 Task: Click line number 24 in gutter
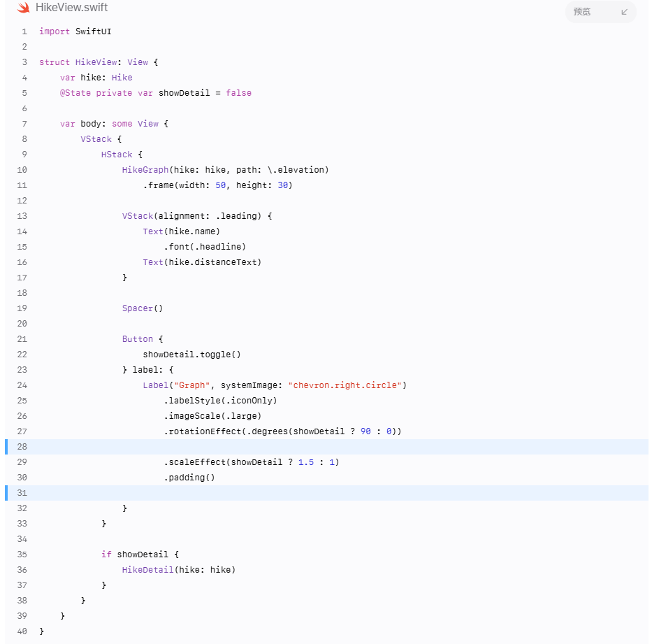coord(22,386)
